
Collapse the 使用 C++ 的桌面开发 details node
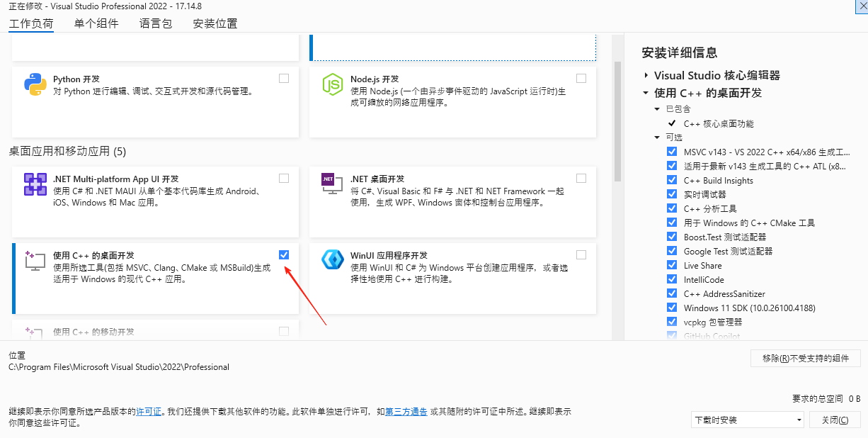pos(646,93)
